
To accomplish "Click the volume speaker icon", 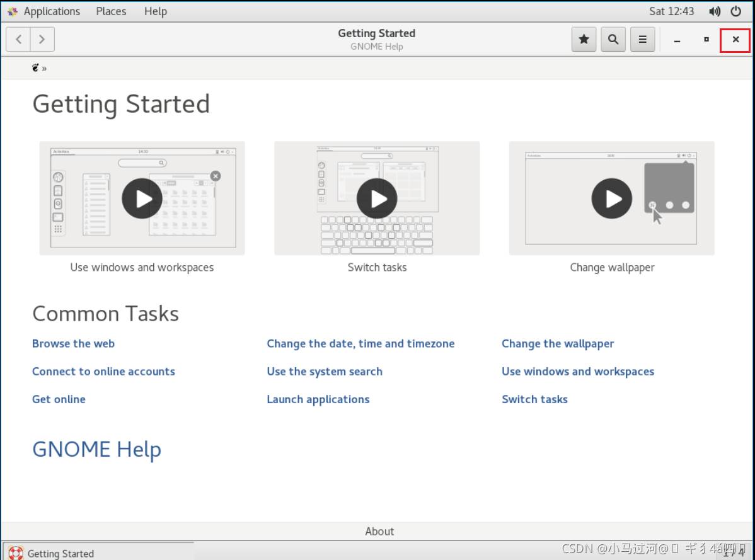I will click(714, 11).
